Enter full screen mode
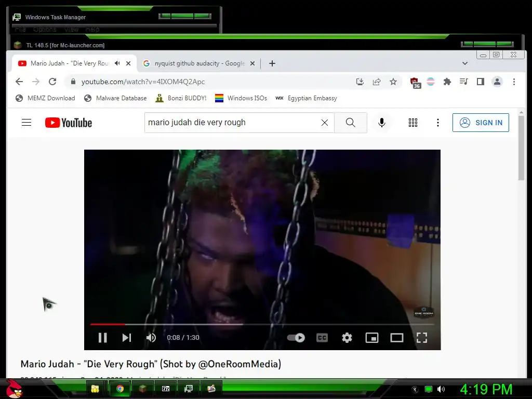This screenshot has width=532, height=399. tap(422, 338)
